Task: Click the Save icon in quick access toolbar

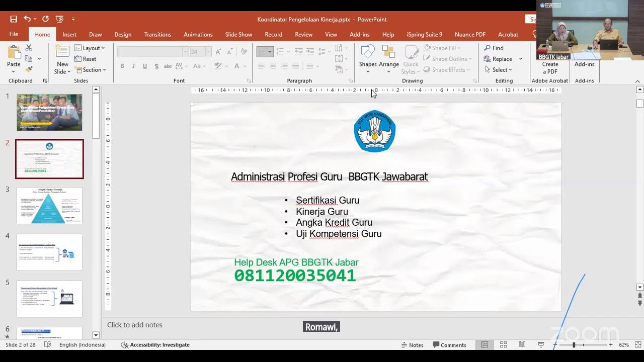Action: [x=14, y=19]
